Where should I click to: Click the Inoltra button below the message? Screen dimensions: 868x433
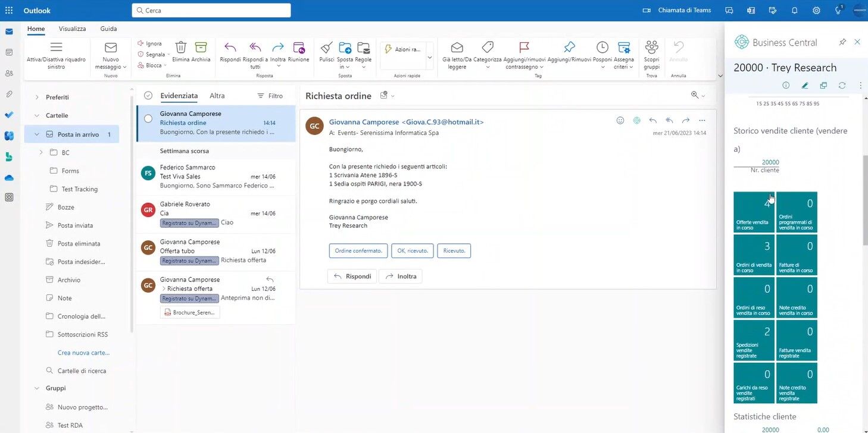[x=401, y=276]
